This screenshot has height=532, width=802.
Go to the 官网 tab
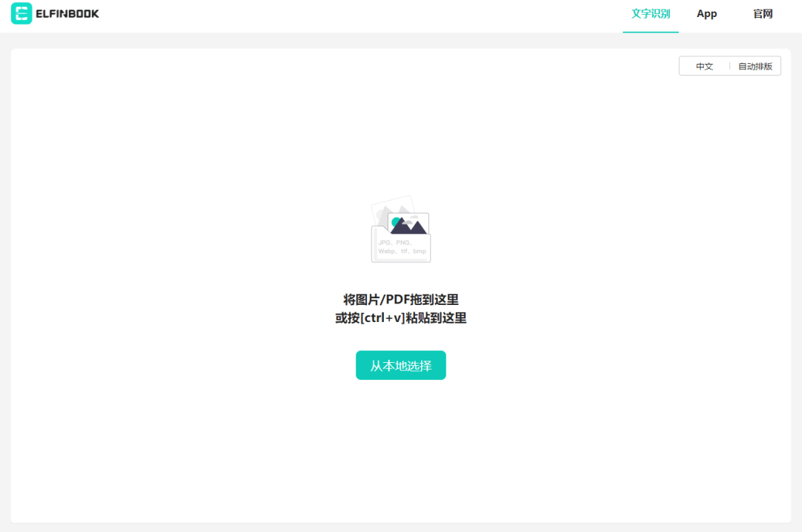pos(763,13)
